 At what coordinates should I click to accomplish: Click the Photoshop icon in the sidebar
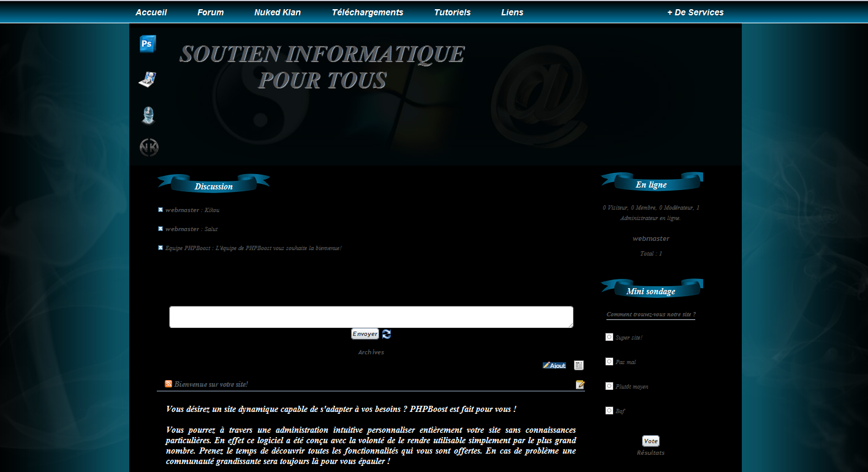[x=148, y=44]
